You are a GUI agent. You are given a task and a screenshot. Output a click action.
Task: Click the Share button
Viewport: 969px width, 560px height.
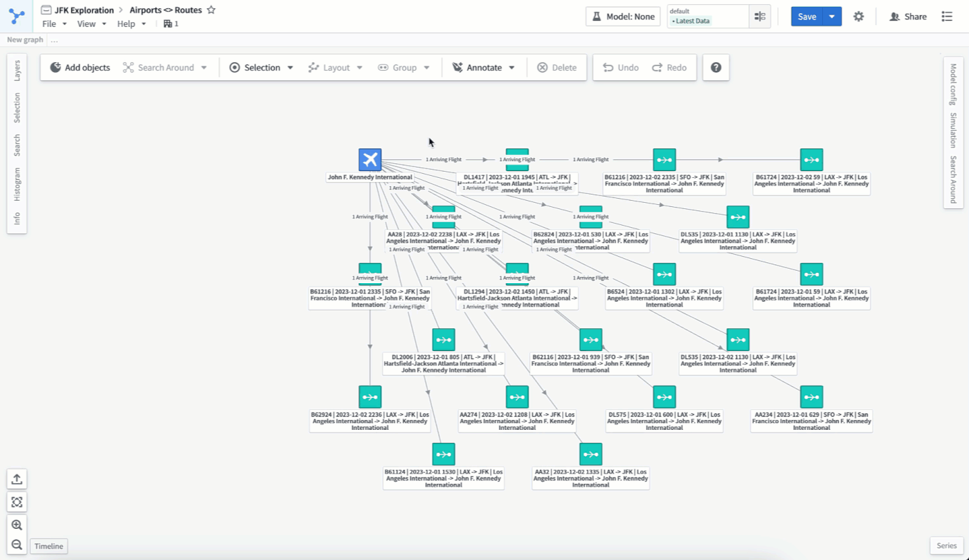908,17
